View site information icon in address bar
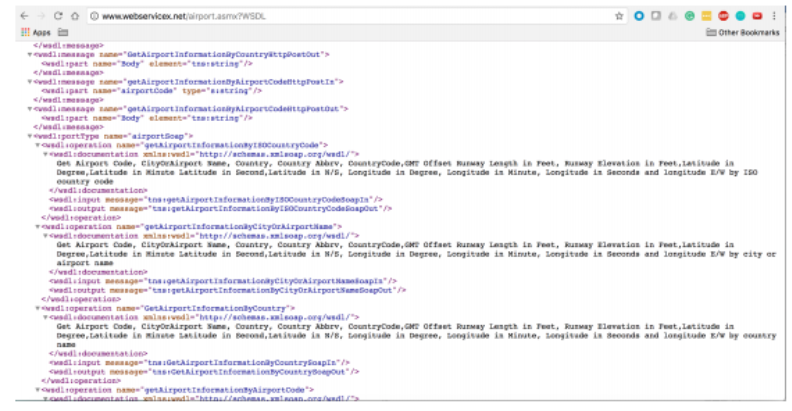Viewport: 792px width, 411px height. (94, 16)
